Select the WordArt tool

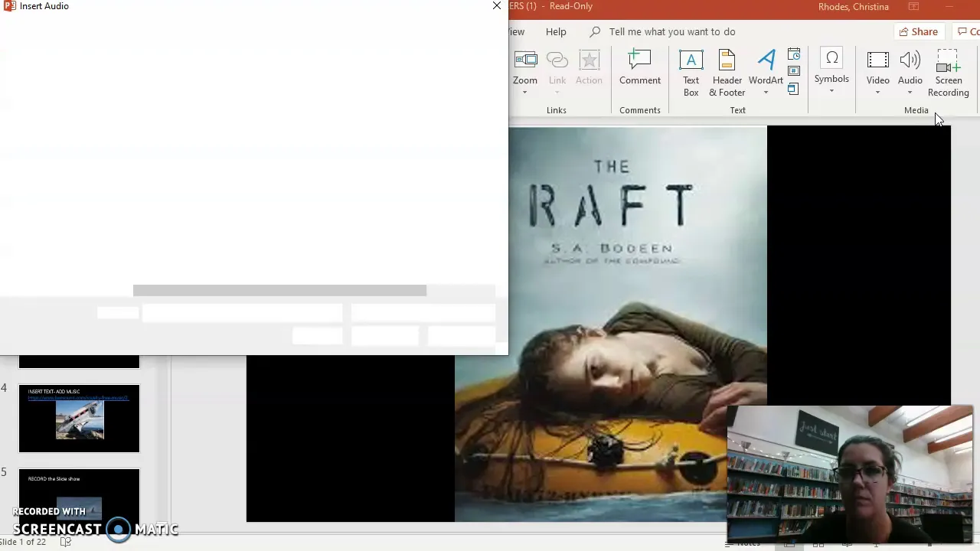pyautogui.click(x=766, y=67)
